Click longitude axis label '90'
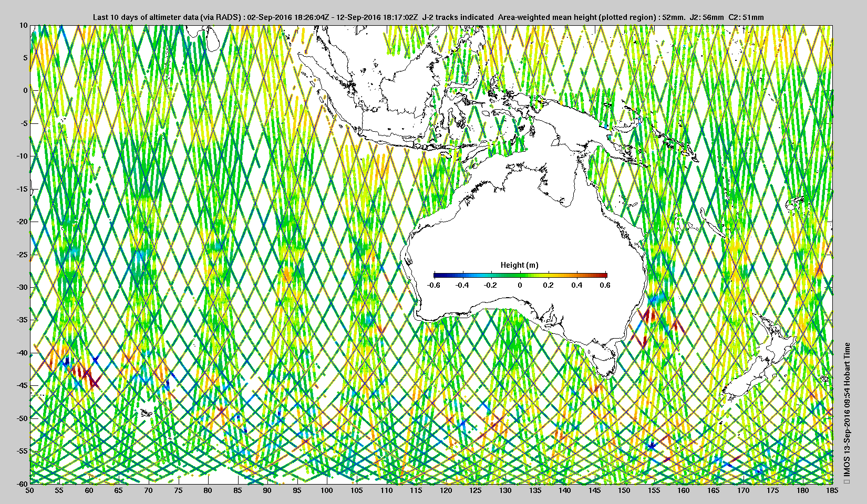The height and width of the screenshot is (504, 867). (267, 490)
